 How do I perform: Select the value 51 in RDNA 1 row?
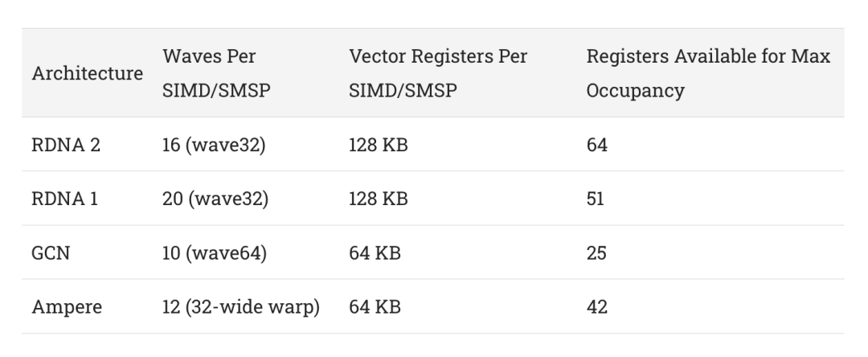[x=595, y=199]
